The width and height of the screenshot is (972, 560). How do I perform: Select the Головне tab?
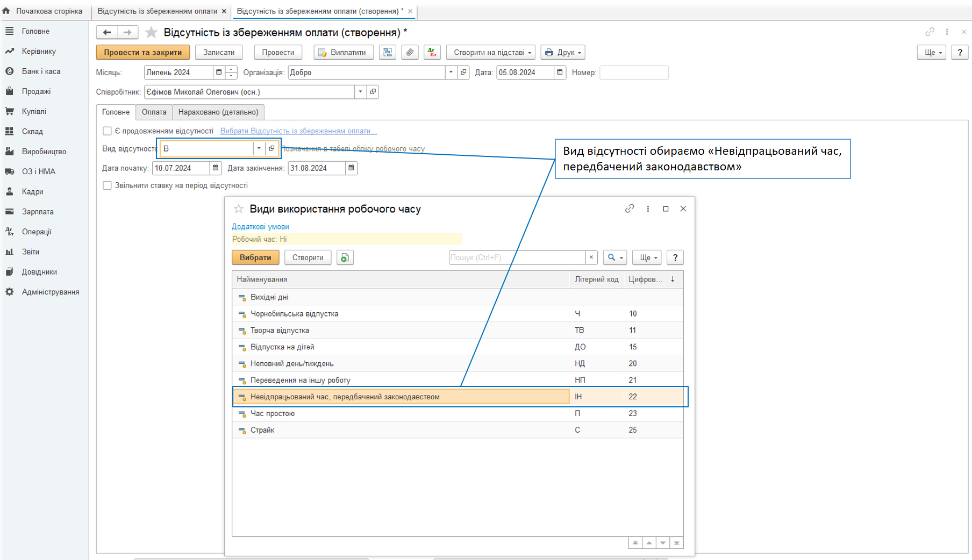(x=116, y=112)
